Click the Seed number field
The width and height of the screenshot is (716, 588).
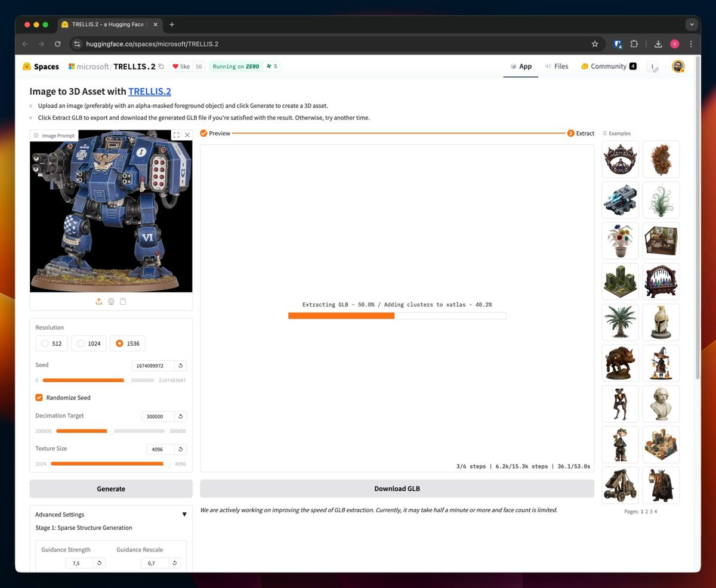point(153,366)
